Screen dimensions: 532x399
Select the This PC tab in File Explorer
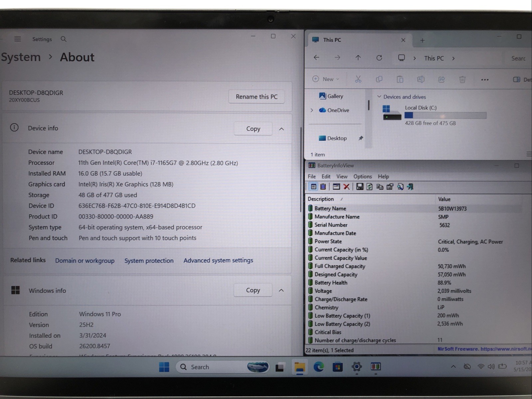358,40
